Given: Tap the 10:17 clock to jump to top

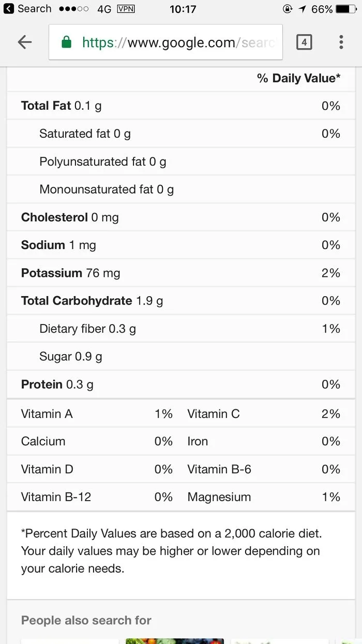Looking at the screenshot, I should tap(183, 9).
